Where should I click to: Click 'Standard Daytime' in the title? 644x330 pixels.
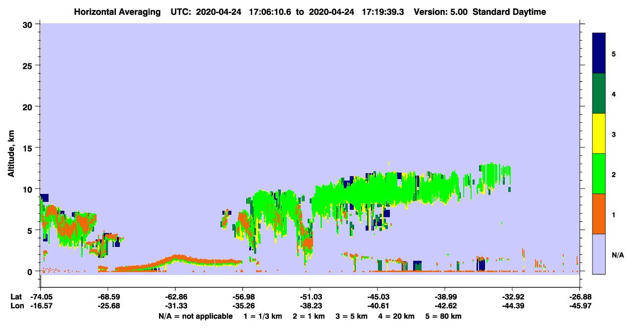509,12
